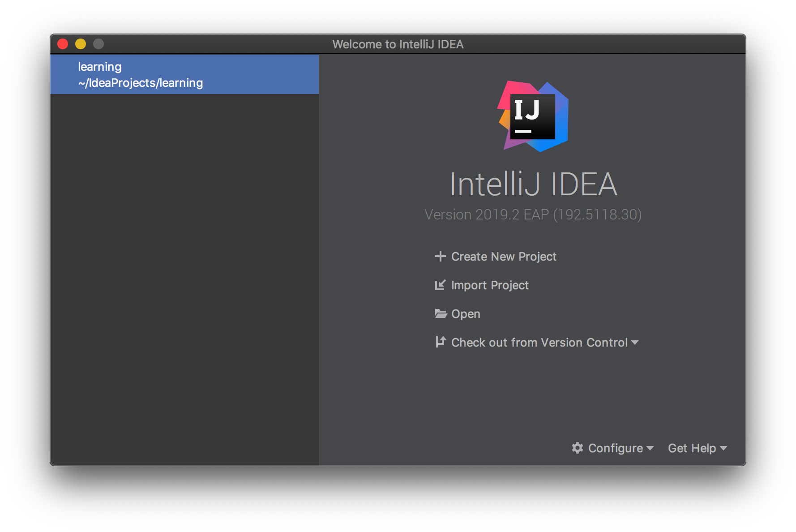Screen dimensions: 796x532
Task: Open the Get Help menu
Action: pos(692,448)
